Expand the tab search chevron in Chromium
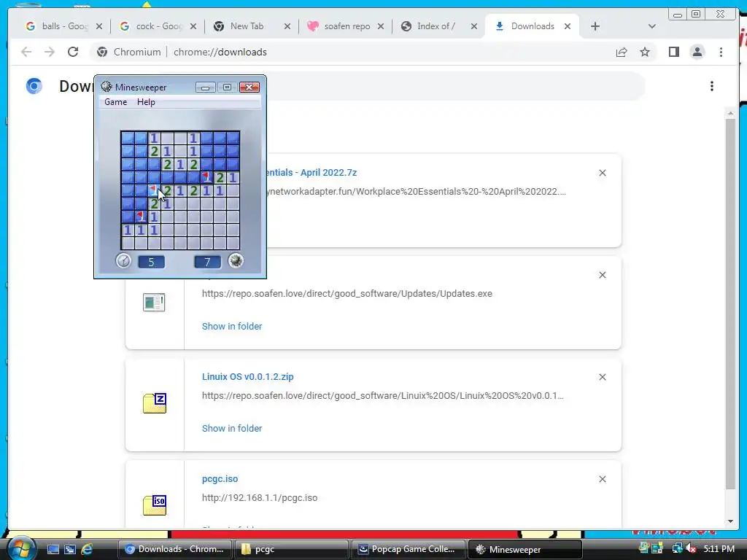Image resolution: width=747 pixels, height=560 pixels. (x=652, y=26)
